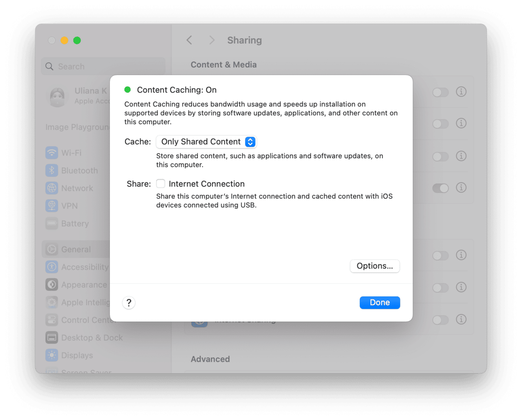Open Appearance in the sidebar

tap(76, 285)
